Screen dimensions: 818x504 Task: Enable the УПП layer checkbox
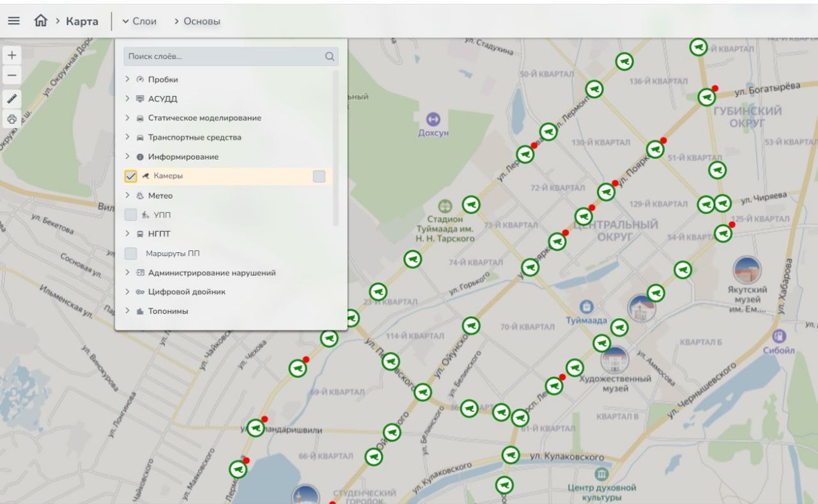coord(131,215)
